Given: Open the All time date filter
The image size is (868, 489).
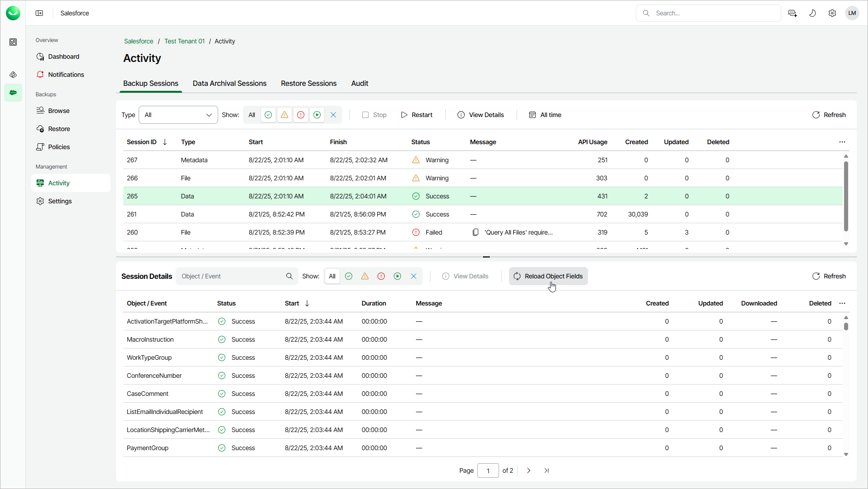Looking at the screenshot, I should (545, 115).
